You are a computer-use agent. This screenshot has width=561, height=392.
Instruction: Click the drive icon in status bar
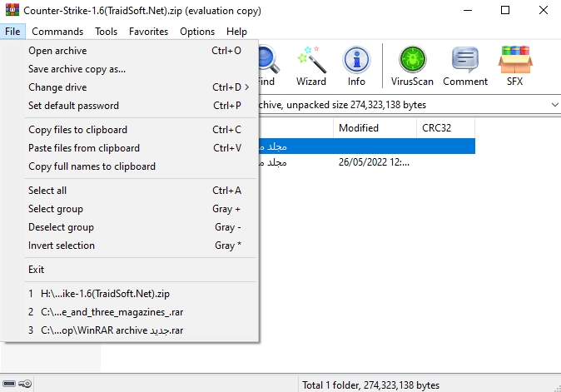click(9, 385)
